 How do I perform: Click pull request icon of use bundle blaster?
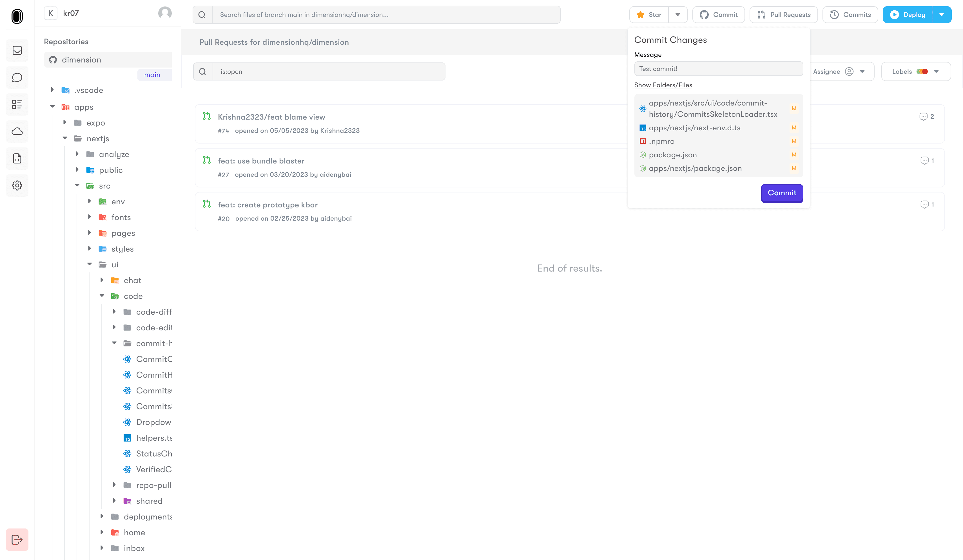tap(207, 160)
